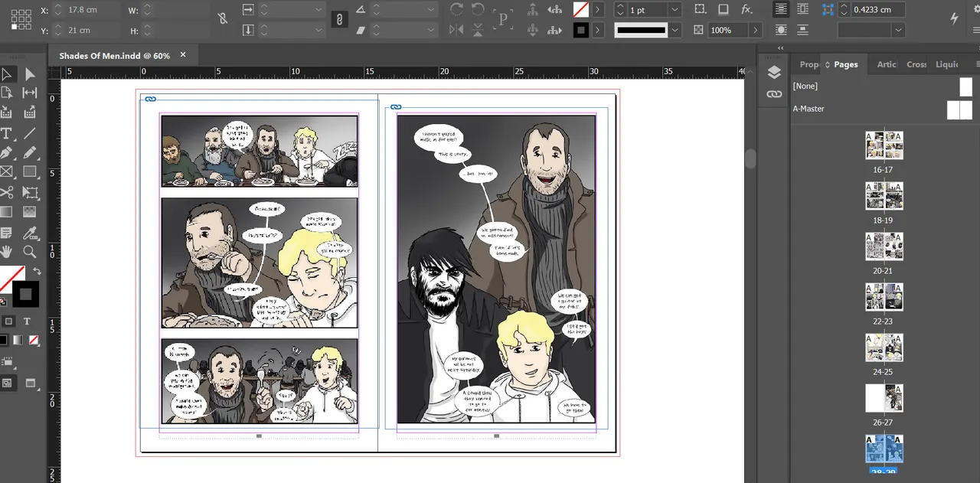Toggle no text wrap option
The width and height of the screenshot is (980, 483).
(780, 9)
